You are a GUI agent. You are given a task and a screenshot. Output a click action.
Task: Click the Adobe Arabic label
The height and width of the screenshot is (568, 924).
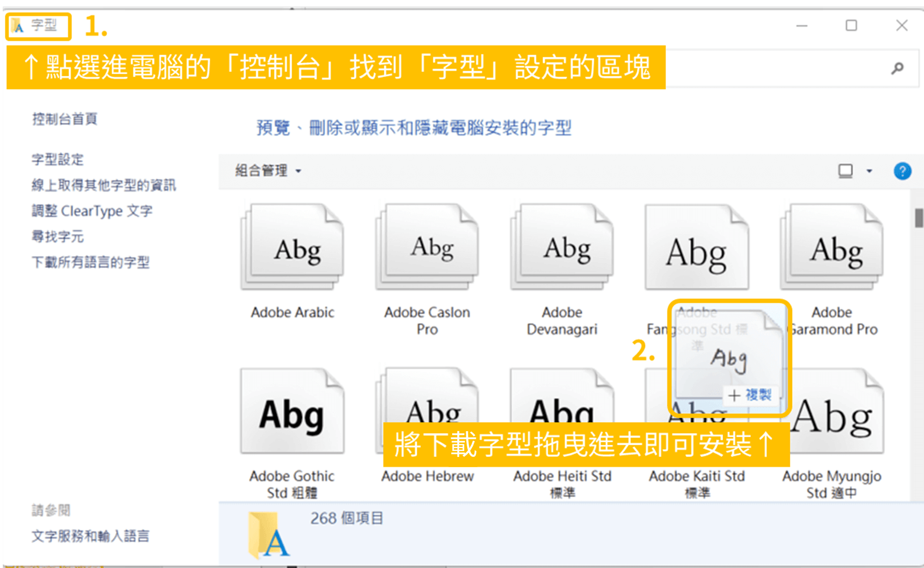293,313
